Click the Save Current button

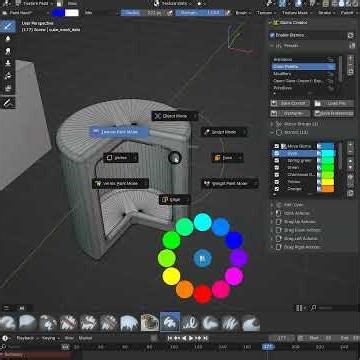click(290, 103)
